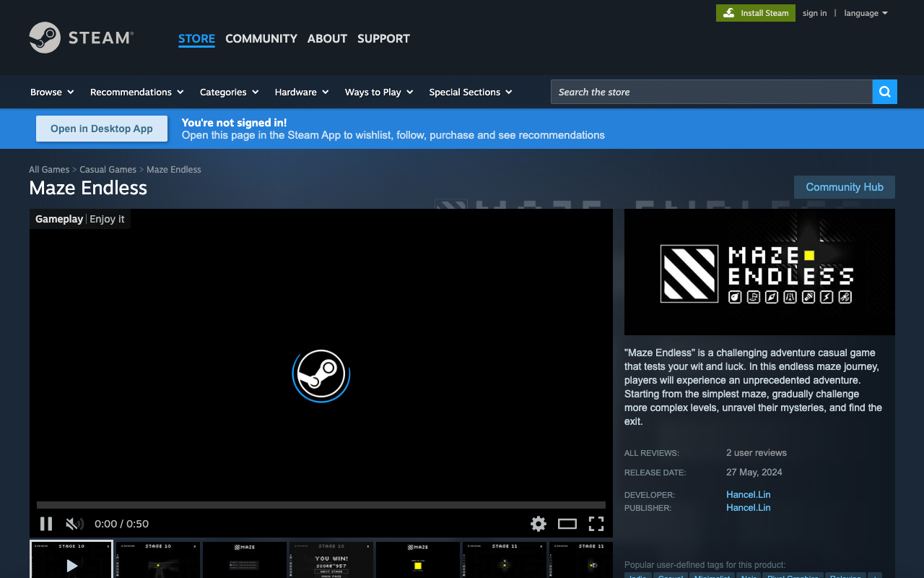The image size is (924, 578).
Task: Click the Maze Endless header capsule image
Action: (x=759, y=272)
